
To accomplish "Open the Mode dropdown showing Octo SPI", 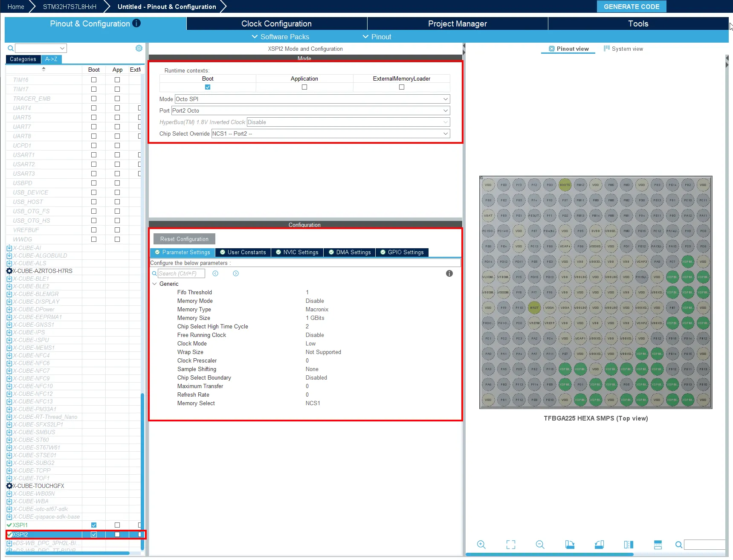I will coord(312,99).
